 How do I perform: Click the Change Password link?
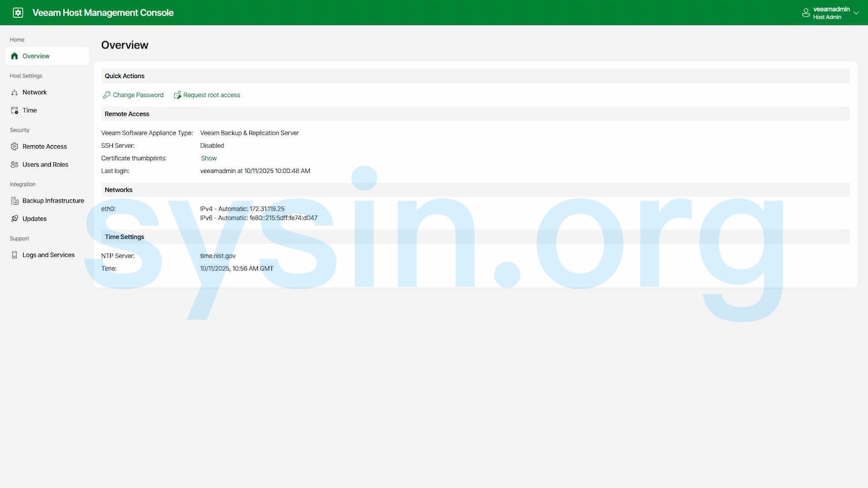138,95
